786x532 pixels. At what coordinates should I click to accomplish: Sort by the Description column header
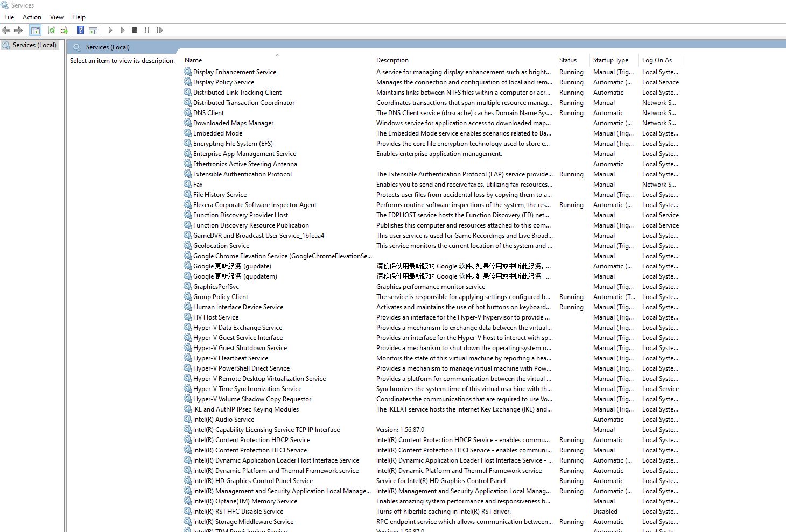point(464,60)
